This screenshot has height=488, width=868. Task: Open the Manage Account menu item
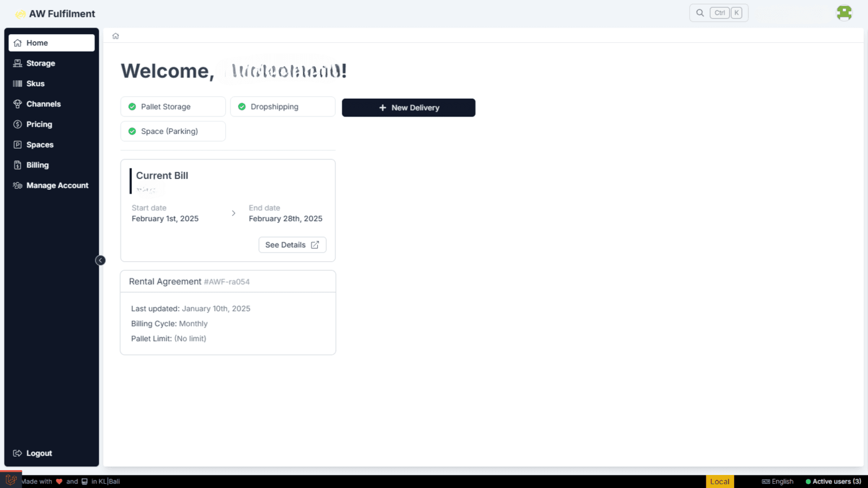click(x=52, y=185)
